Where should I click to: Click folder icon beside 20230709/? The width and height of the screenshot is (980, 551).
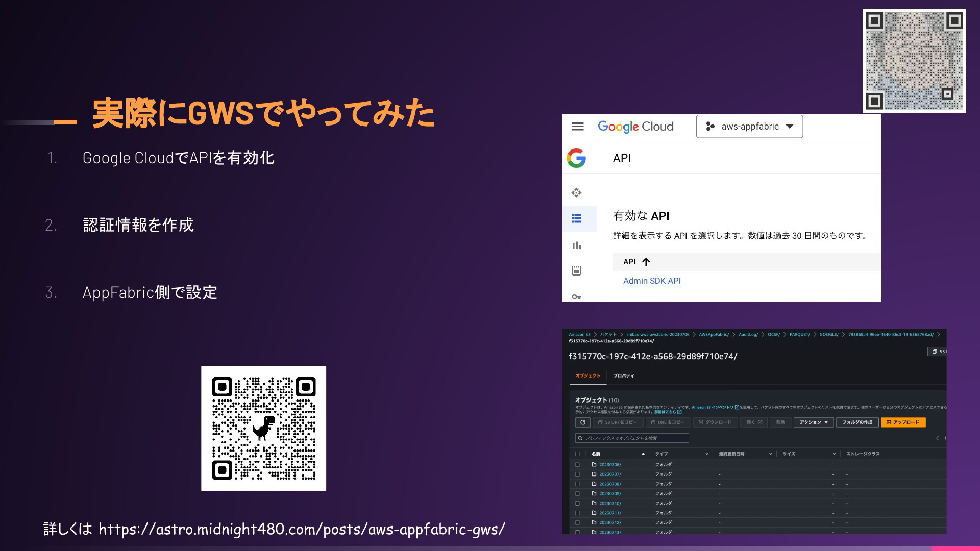pyautogui.click(x=594, y=493)
